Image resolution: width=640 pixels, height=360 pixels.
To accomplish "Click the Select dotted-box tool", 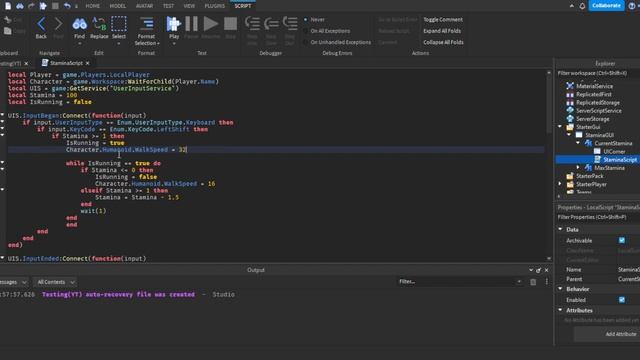I will click(x=119, y=24).
